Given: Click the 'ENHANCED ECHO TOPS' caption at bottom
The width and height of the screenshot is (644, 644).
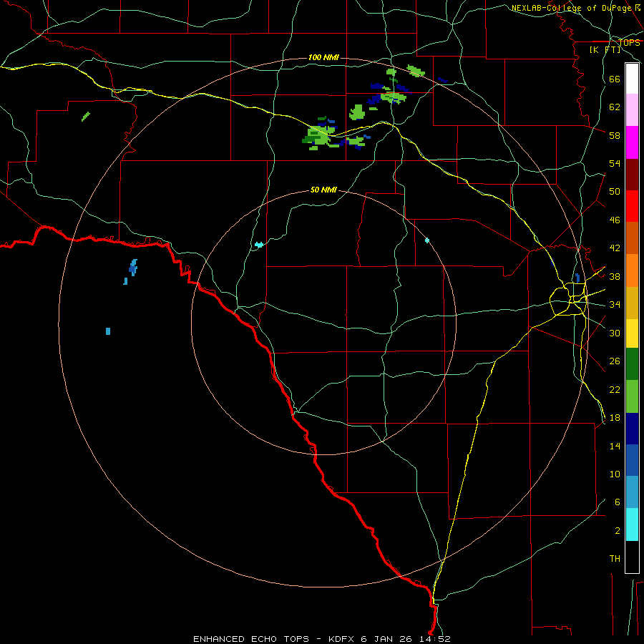Looking at the screenshot, I should (x=251, y=639).
